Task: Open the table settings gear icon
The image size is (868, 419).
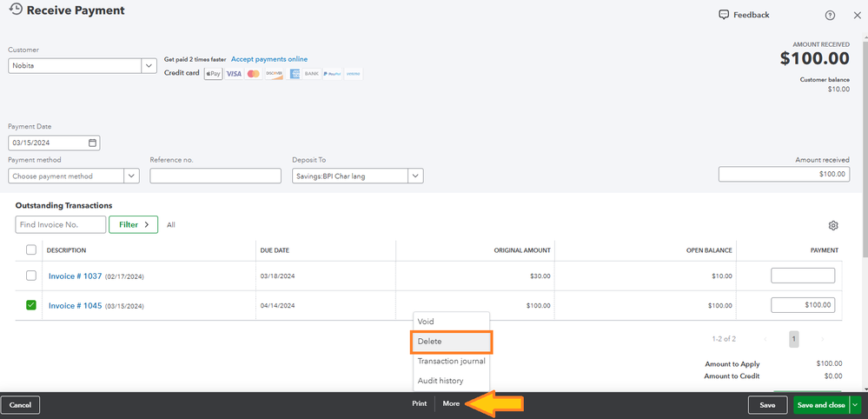Action: [833, 225]
